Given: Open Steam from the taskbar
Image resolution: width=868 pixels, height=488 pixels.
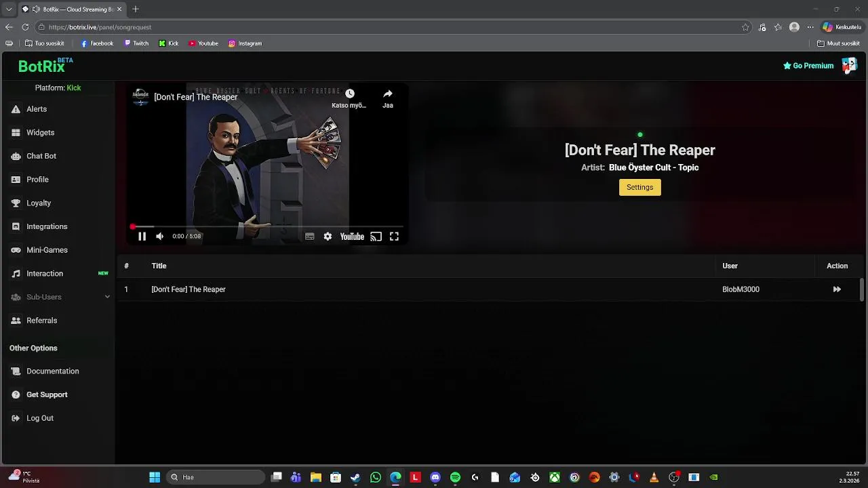Looking at the screenshot, I should [x=355, y=477].
